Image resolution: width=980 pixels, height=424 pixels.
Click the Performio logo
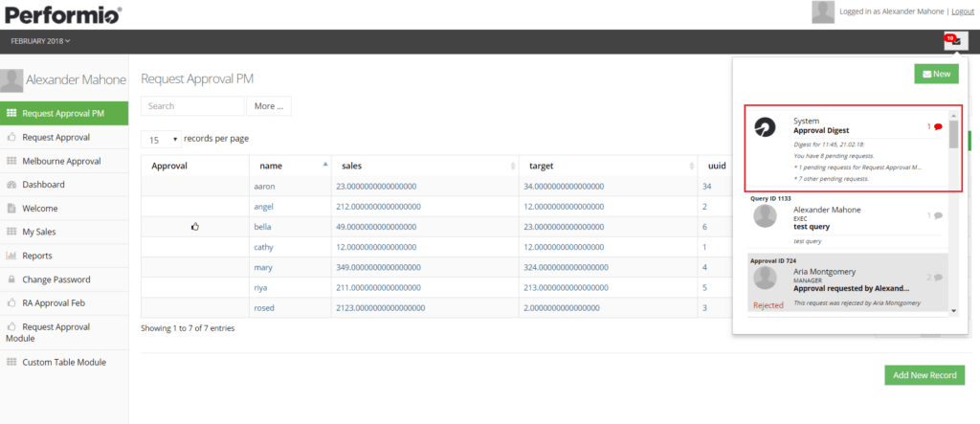pyautogui.click(x=63, y=15)
